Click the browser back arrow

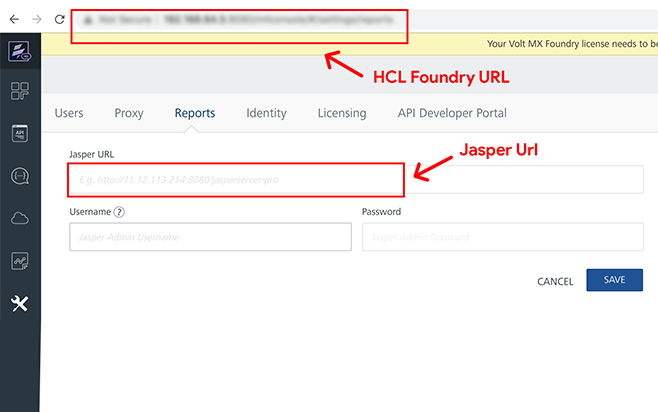tap(14, 19)
